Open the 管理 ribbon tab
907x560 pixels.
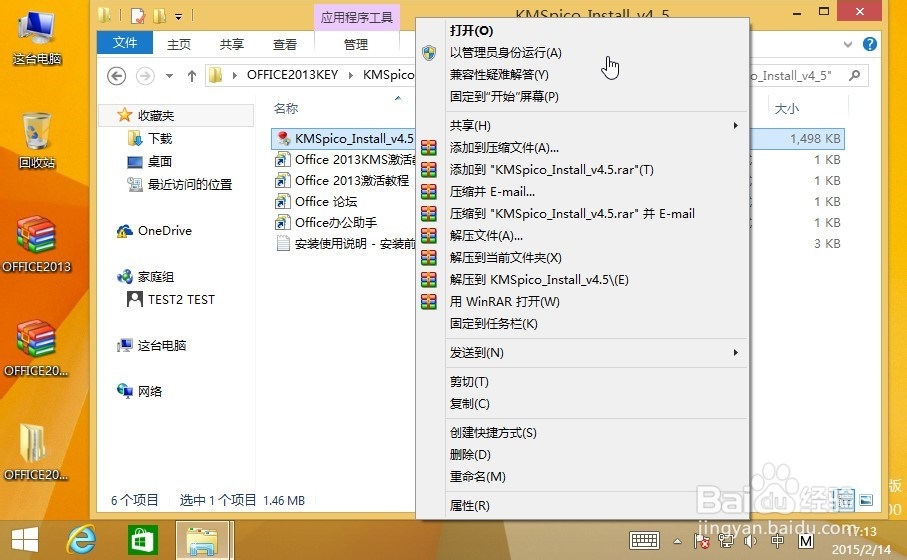point(356,44)
